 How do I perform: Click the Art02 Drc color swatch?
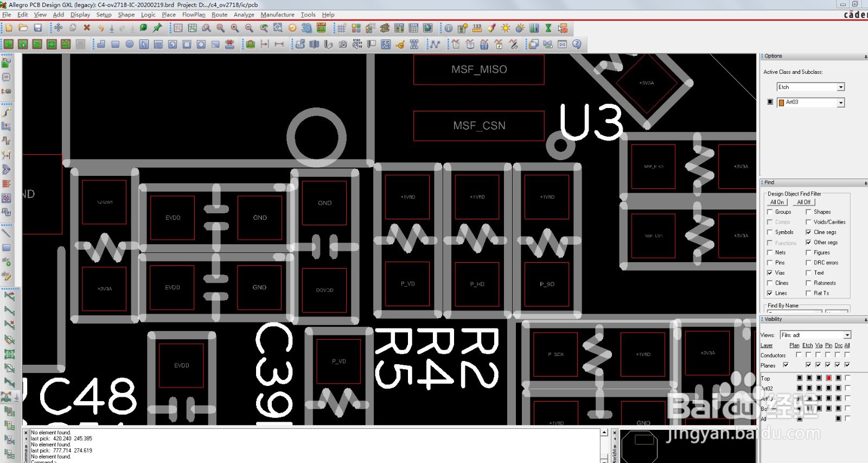(x=838, y=388)
